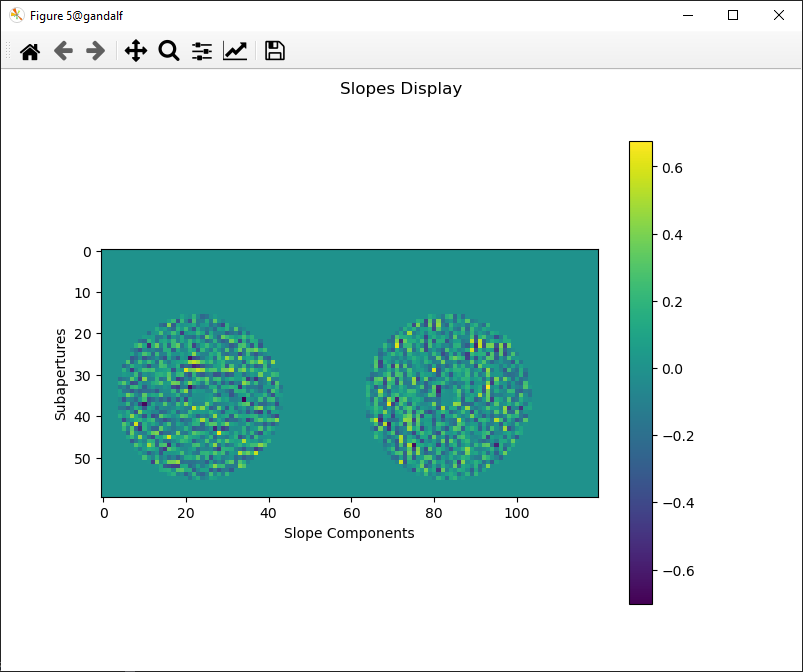
Task: Save the figure with the floppy disk icon
Action: (x=275, y=51)
